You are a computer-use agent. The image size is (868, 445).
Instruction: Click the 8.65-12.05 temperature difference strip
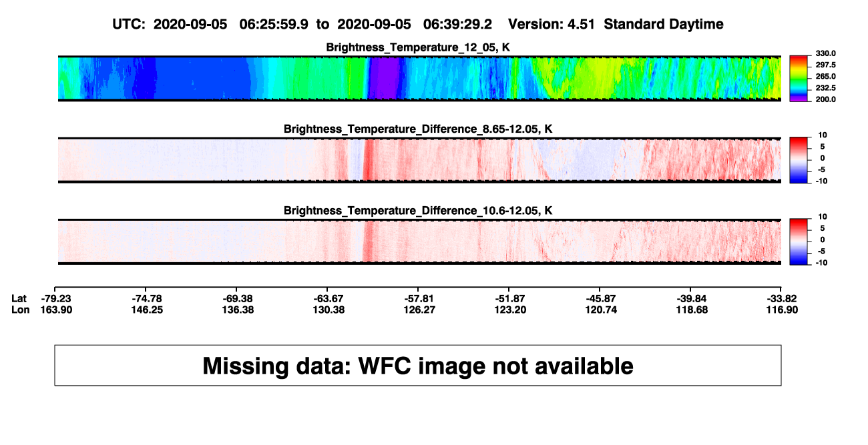point(420,160)
